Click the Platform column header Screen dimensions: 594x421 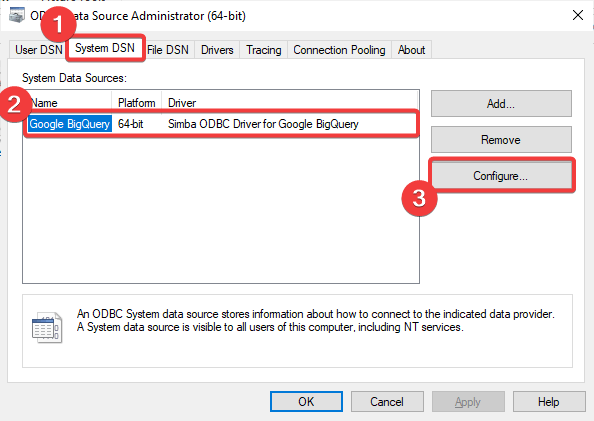(x=137, y=103)
